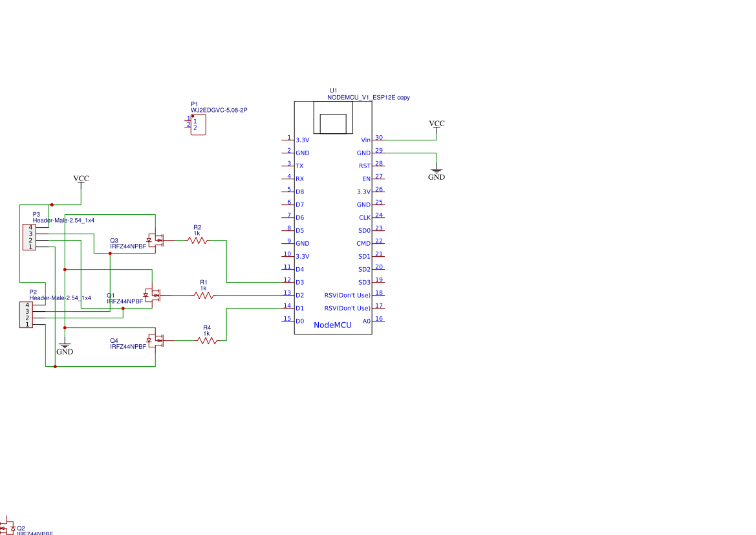This screenshot has width=756, height=535.
Task: Select the Q3 designator text
Action: tap(114, 240)
